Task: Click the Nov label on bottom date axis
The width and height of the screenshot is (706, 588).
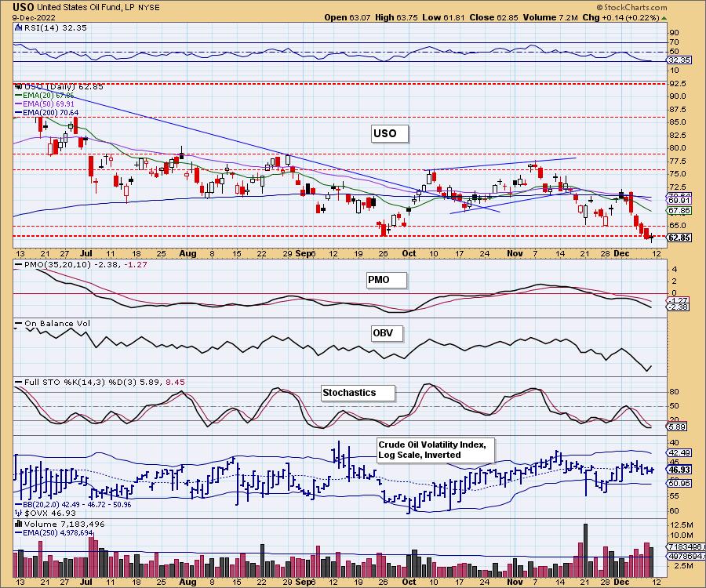Action: pos(515,582)
